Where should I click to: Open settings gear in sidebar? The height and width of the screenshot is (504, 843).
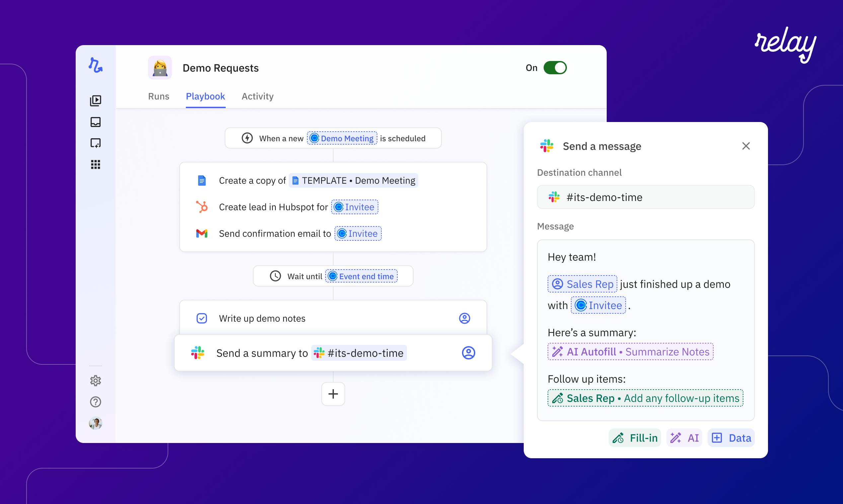click(x=96, y=381)
